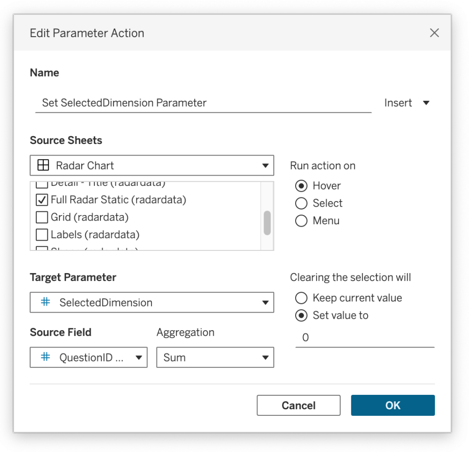The height and width of the screenshot is (452, 476).
Task: Click the number icon beside QuestionID
Action: click(46, 357)
